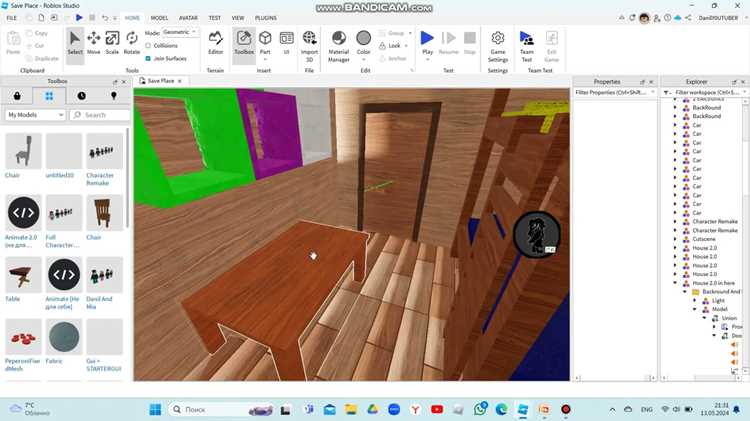Switch to the MODEL ribbon tab
The image size is (750, 421).
(x=159, y=18)
